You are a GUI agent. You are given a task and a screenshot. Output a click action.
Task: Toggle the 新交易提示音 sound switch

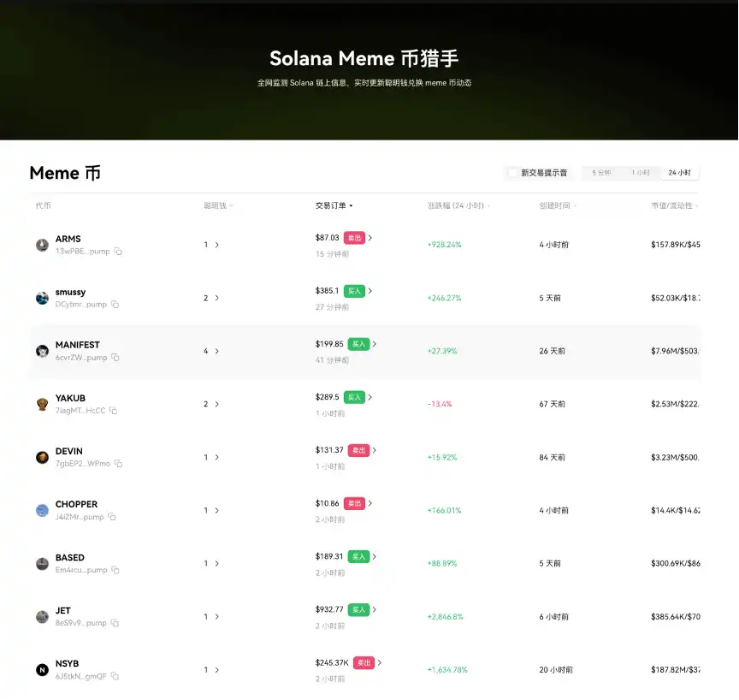tap(513, 173)
